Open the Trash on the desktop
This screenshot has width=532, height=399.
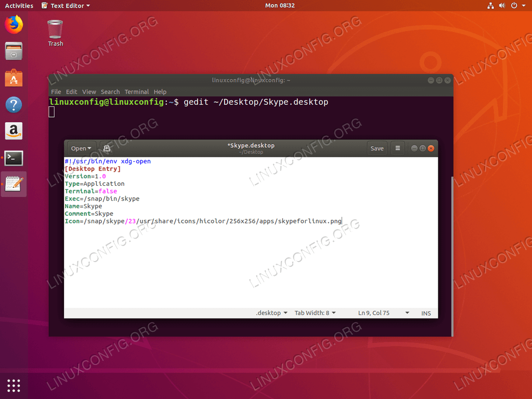[54, 29]
